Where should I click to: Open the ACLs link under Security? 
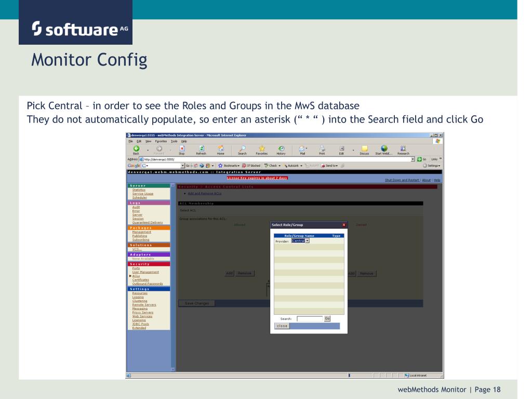(136, 276)
